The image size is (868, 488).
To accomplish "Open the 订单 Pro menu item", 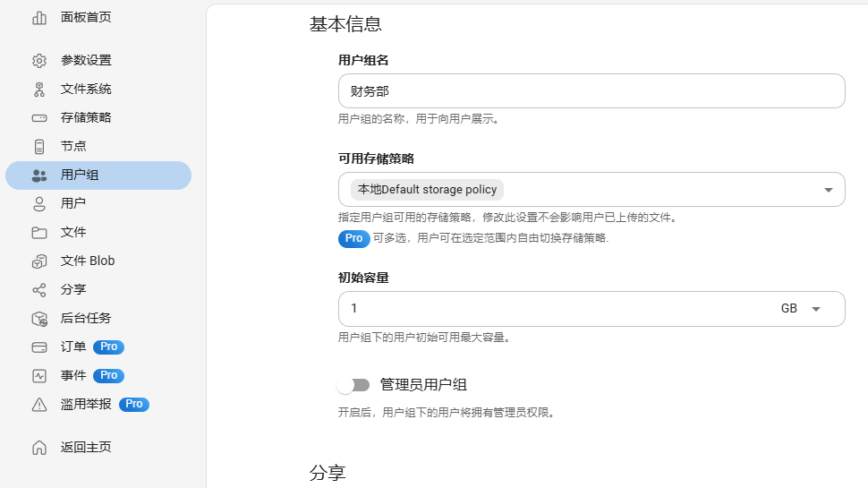I will [98, 347].
